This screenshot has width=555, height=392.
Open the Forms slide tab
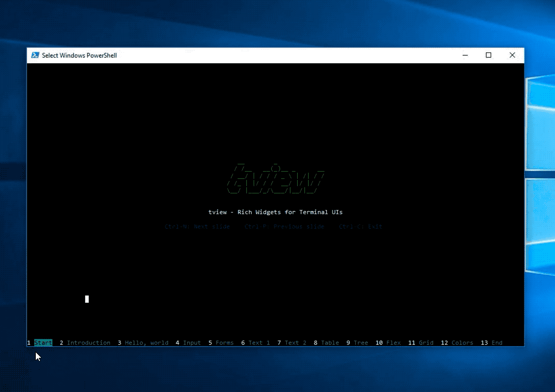225,342
